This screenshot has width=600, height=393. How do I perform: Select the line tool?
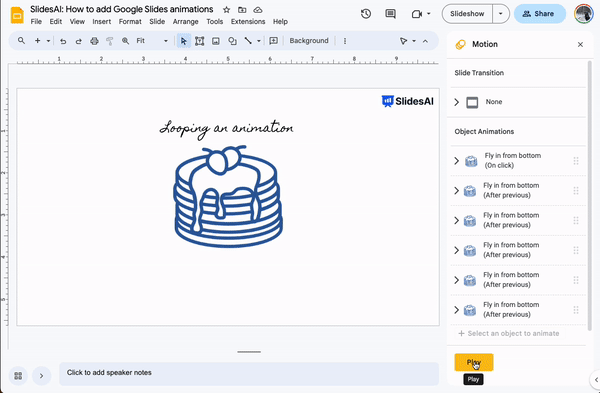[x=248, y=41]
